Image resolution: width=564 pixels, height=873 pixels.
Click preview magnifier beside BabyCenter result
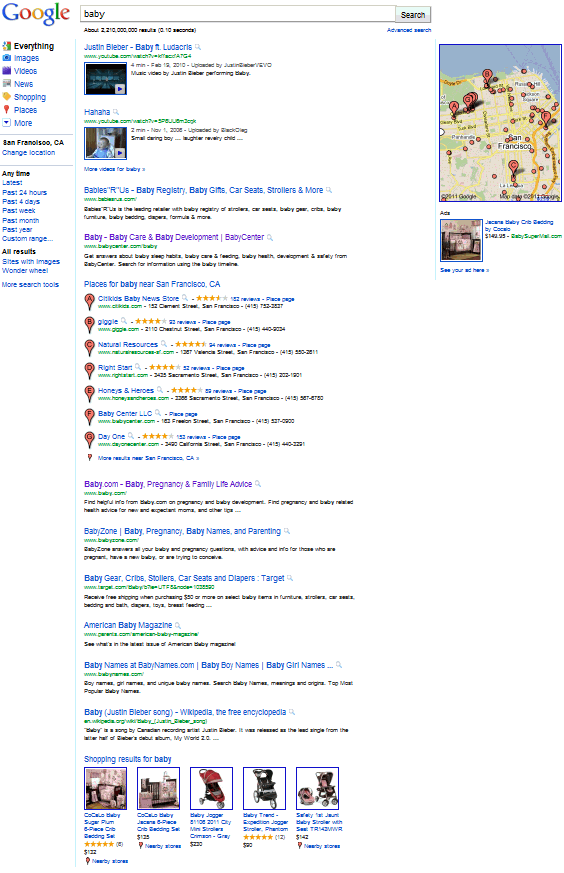pyautogui.click(x=270, y=238)
